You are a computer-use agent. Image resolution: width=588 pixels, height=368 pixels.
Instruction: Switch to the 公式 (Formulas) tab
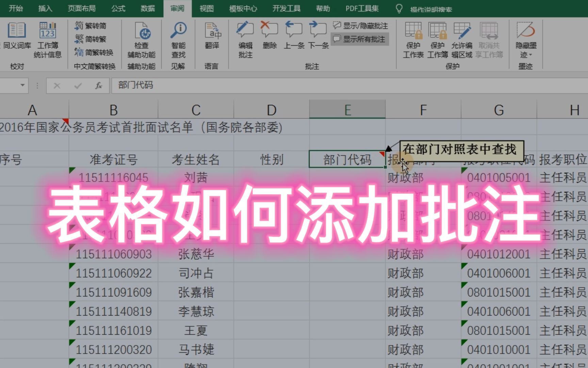118,9
